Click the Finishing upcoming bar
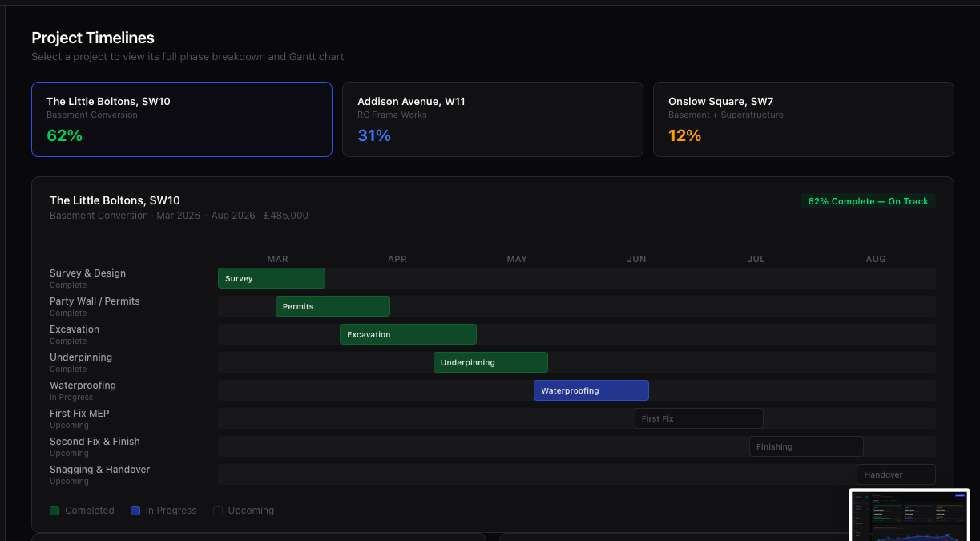Image resolution: width=980 pixels, height=541 pixels. tap(806, 446)
